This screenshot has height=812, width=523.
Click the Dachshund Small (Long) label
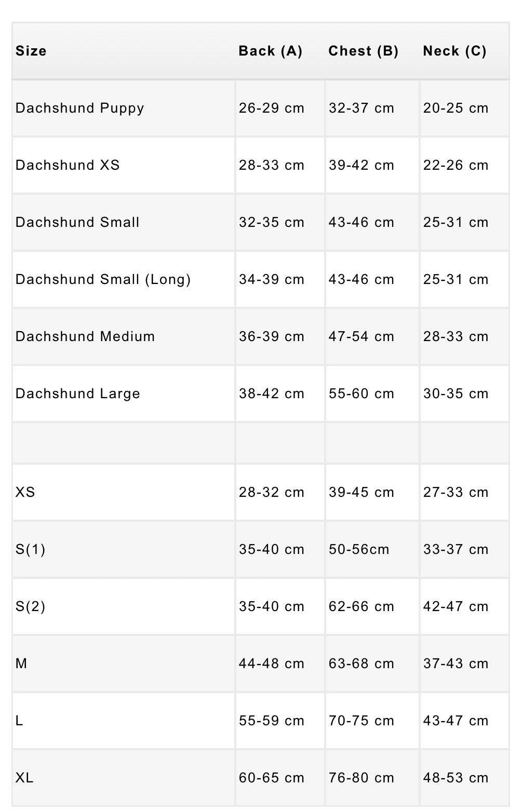tap(103, 279)
